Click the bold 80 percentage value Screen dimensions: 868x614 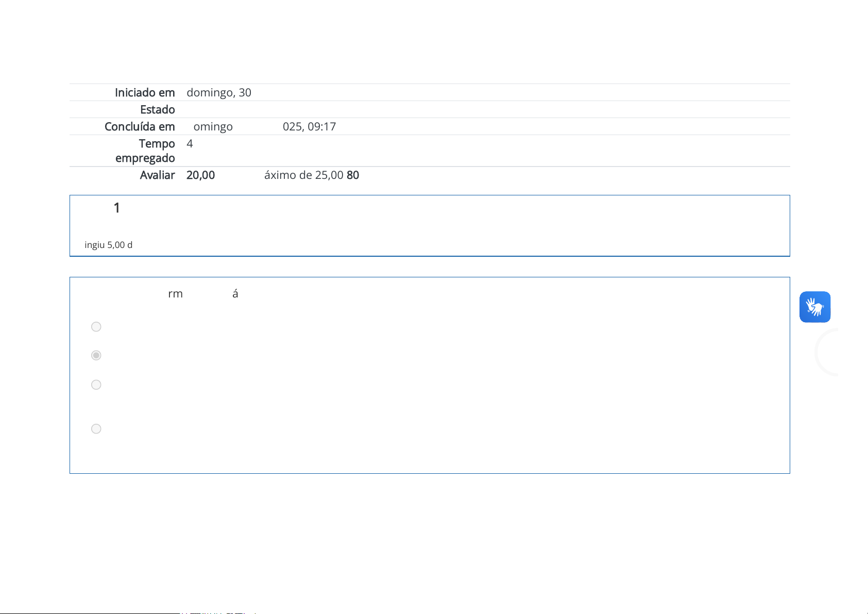click(x=353, y=175)
